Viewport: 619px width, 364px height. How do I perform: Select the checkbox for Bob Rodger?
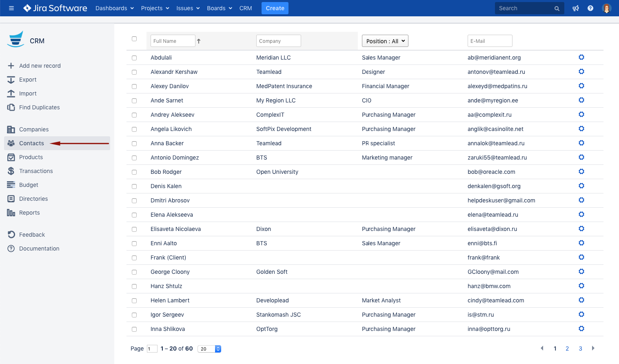coord(134,172)
